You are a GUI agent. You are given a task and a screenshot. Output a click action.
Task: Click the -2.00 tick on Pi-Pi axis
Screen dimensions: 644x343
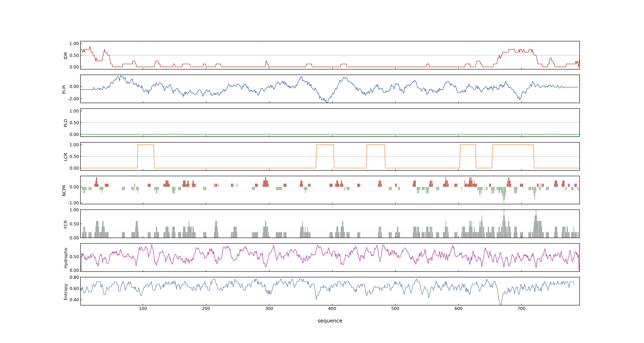click(x=73, y=99)
